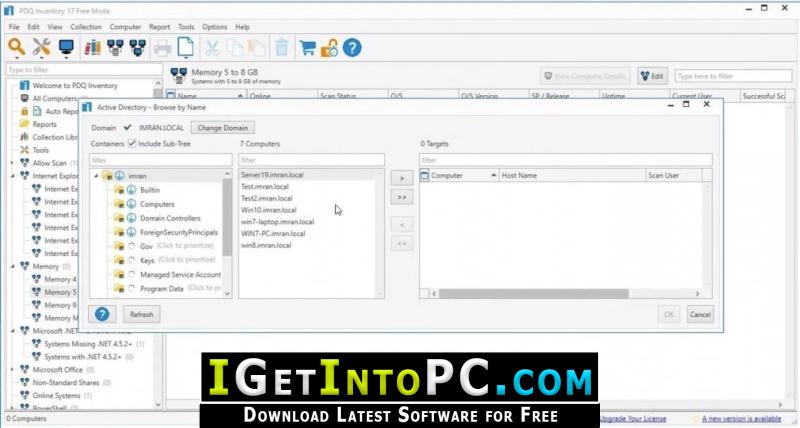The image size is (800, 428).
Task: Open the Computer menu
Action: (x=125, y=27)
